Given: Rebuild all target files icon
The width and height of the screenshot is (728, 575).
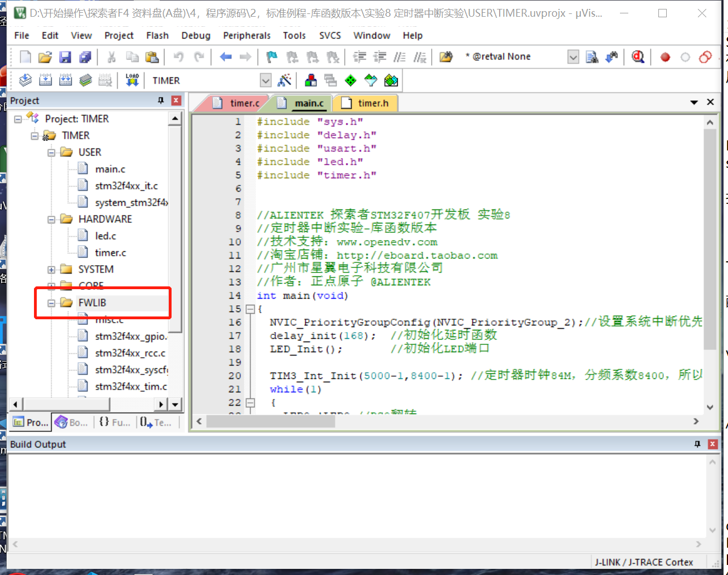Looking at the screenshot, I should 65,81.
